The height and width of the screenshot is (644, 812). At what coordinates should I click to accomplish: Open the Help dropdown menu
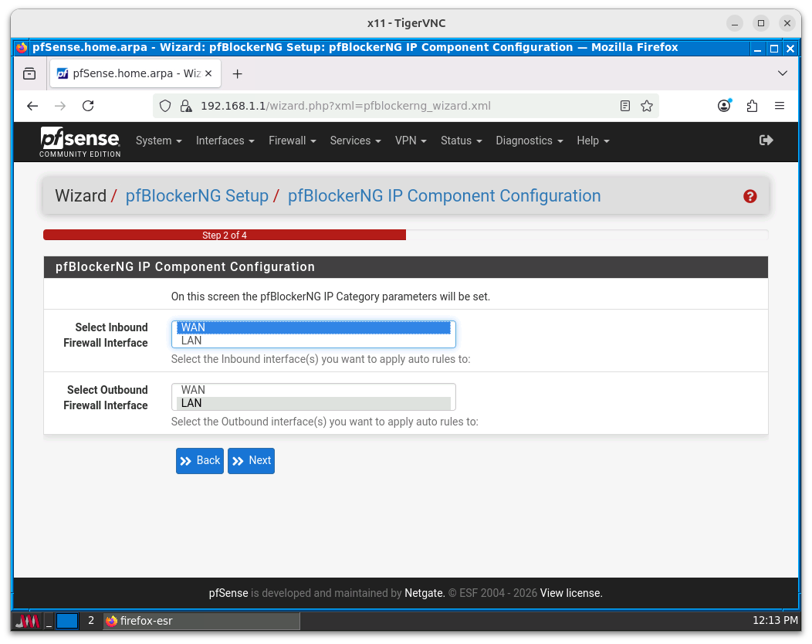593,141
